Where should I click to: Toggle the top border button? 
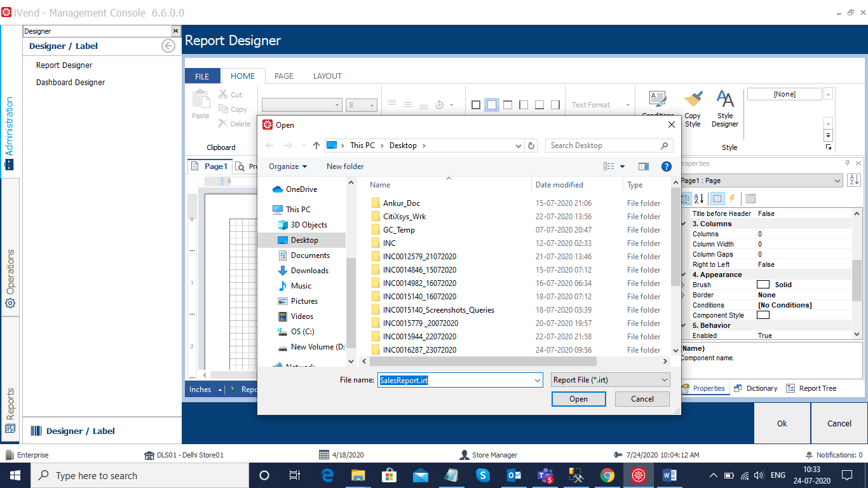(x=508, y=105)
